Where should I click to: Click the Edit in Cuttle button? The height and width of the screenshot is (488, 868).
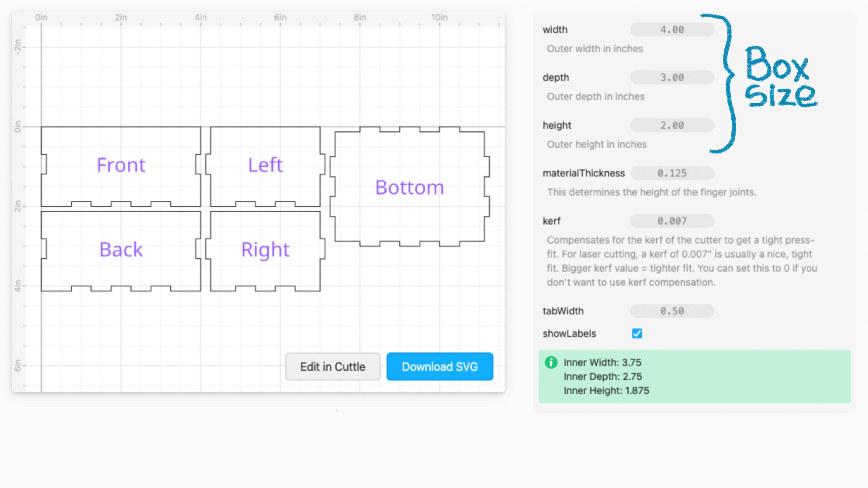click(333, 366)
